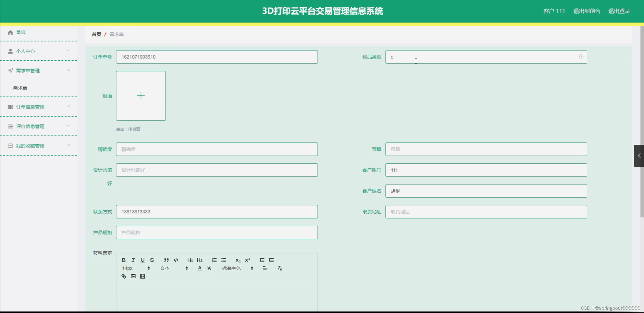Click the 退出到前台 link

[587, 11]
